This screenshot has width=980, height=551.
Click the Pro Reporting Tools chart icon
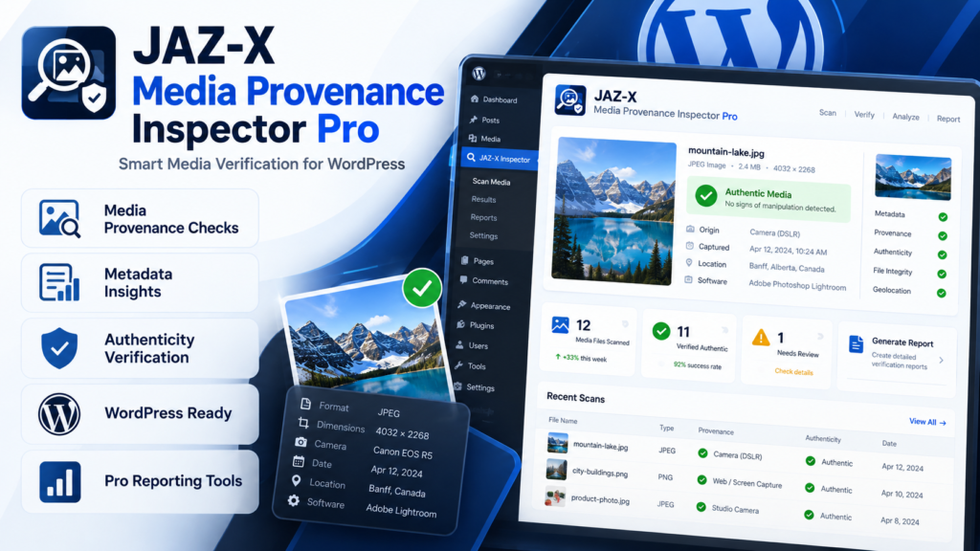[x=60, y=482]
